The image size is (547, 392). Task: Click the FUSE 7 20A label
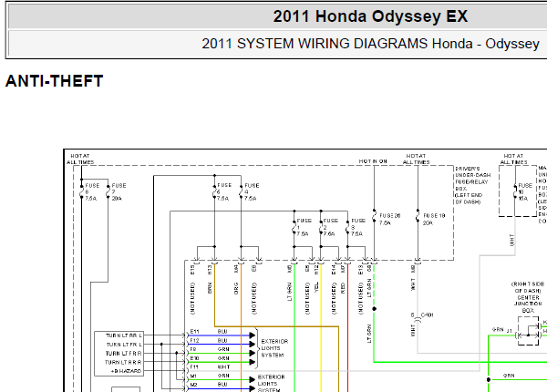pyautogui.click(x=118, y=191)
